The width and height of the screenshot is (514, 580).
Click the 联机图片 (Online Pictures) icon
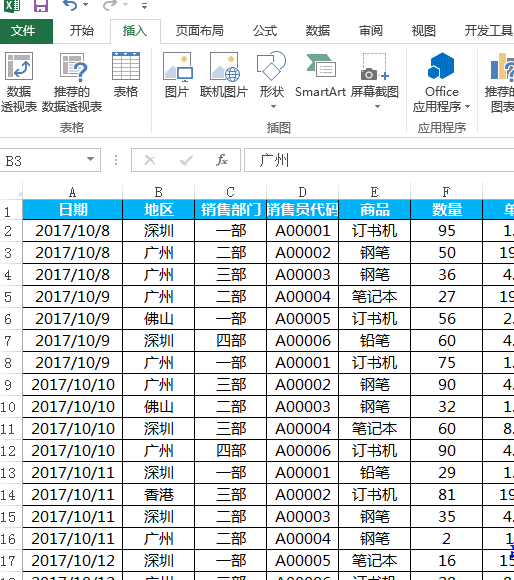[224, 76]
